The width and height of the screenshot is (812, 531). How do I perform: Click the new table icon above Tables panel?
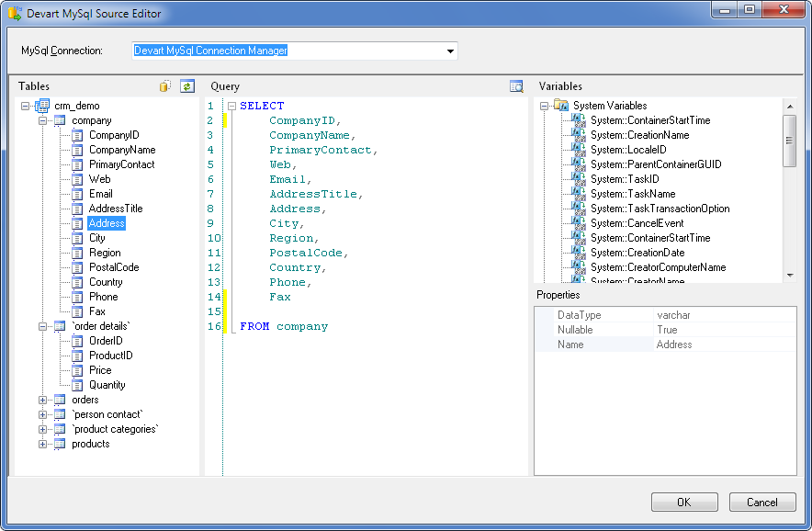[164, 85]
